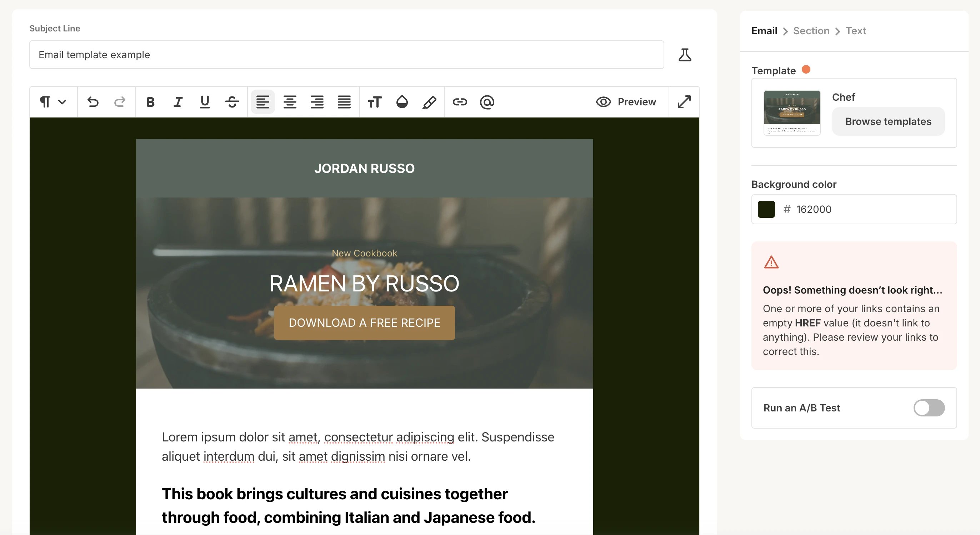Open the font size tool

[x=374, y=102]
